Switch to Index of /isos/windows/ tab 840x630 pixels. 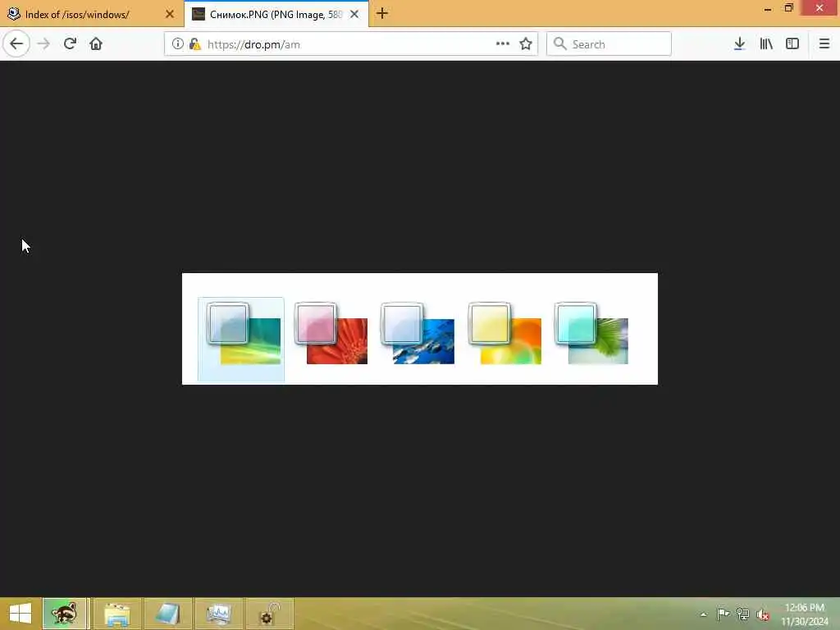[91, 15]
